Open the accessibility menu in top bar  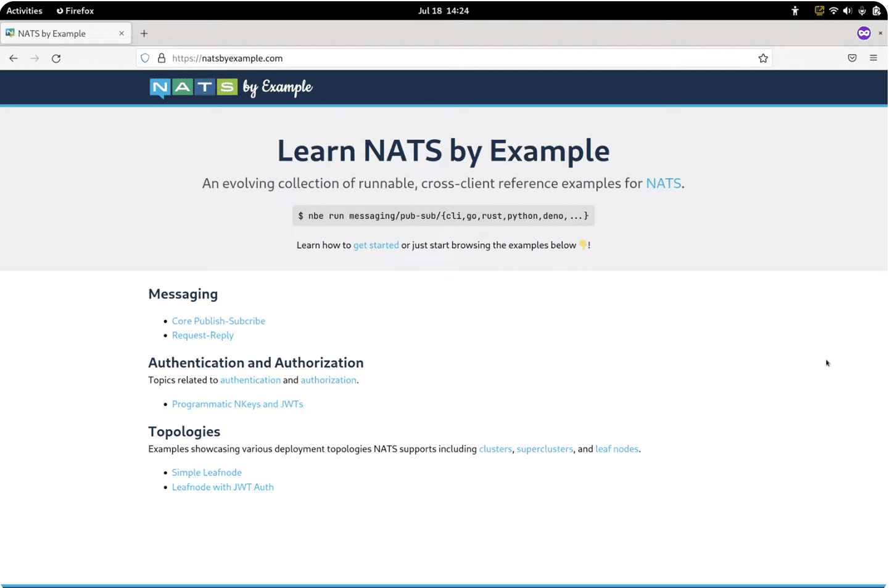tap(795, 10)
